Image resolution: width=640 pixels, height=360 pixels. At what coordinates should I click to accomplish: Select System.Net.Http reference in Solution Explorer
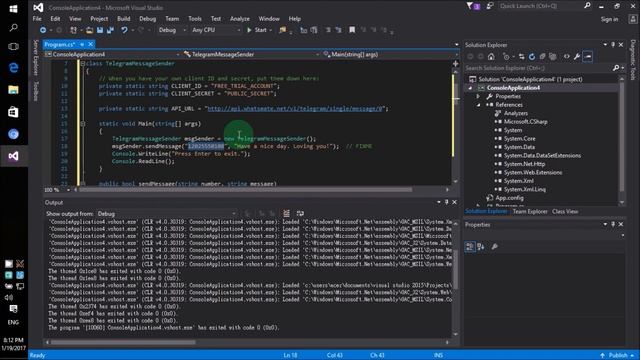[524, 164]
